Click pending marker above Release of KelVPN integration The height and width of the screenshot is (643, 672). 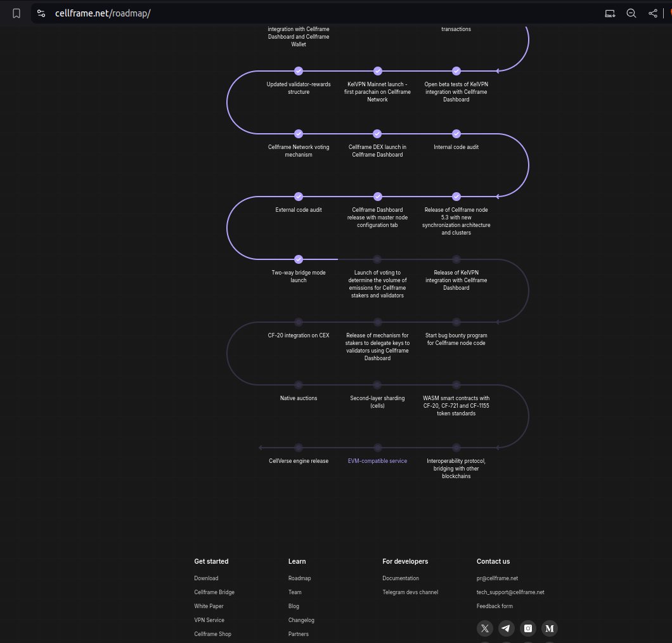point(456,259)
